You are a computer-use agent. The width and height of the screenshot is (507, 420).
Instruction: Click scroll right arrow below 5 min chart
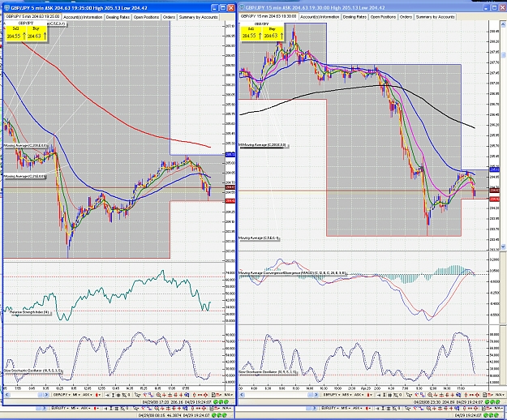pos(47,395)
